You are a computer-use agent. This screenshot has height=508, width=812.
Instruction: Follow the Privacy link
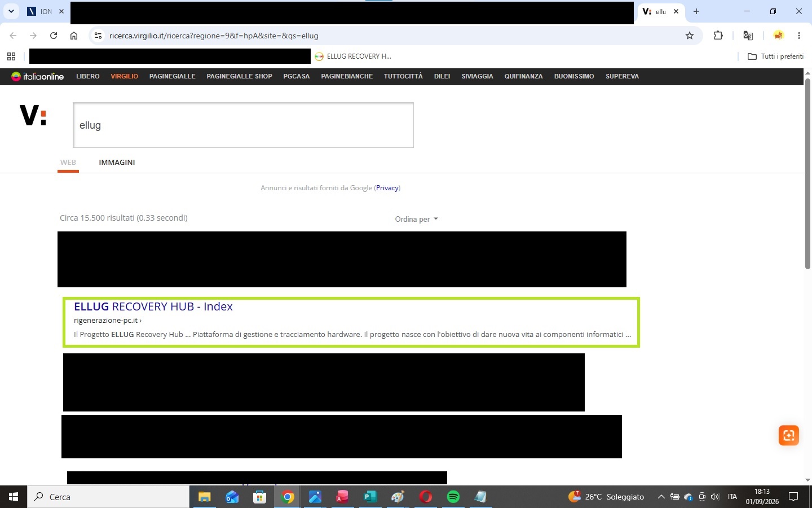point(387,188)
